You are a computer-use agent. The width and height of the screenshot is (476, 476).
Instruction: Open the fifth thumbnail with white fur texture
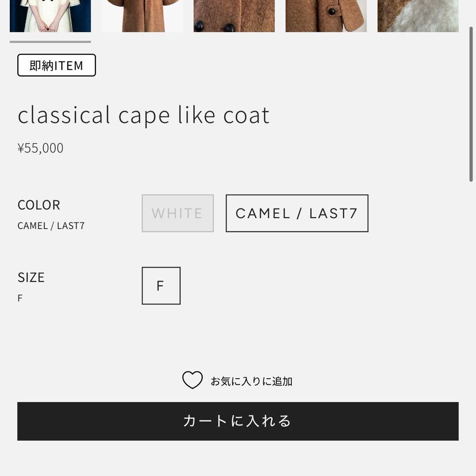(x=418, y=16)
